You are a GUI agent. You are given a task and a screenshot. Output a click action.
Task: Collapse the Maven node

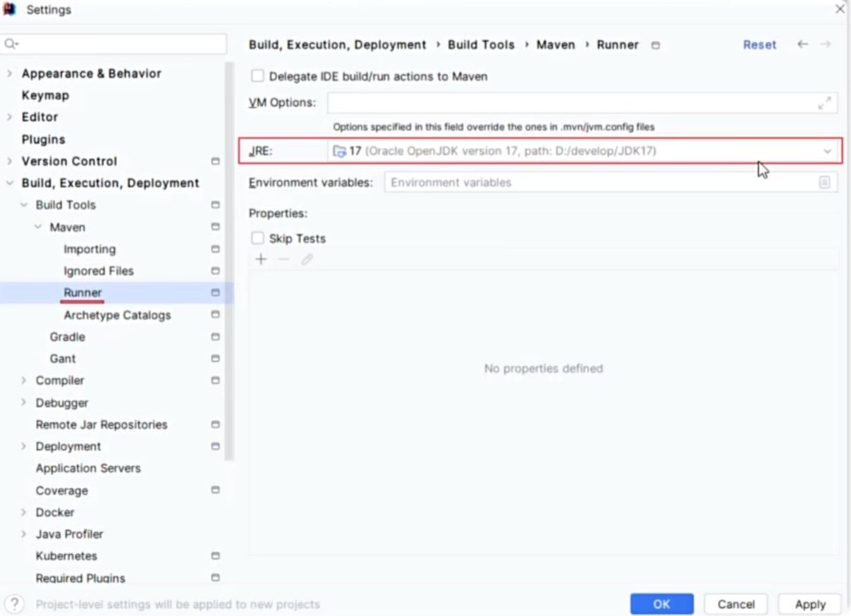click(x=38, y=227)
